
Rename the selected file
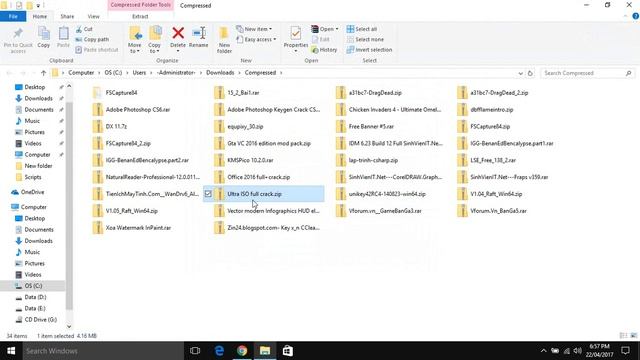point(199,37)
